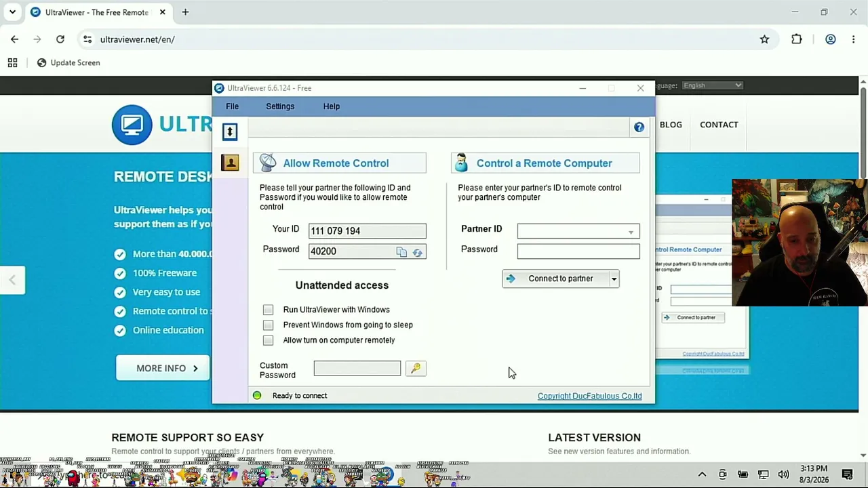The image size is (868, 488).
Task: Open the Help menu in UltraViewer
Action: click(x=332, y=106)
